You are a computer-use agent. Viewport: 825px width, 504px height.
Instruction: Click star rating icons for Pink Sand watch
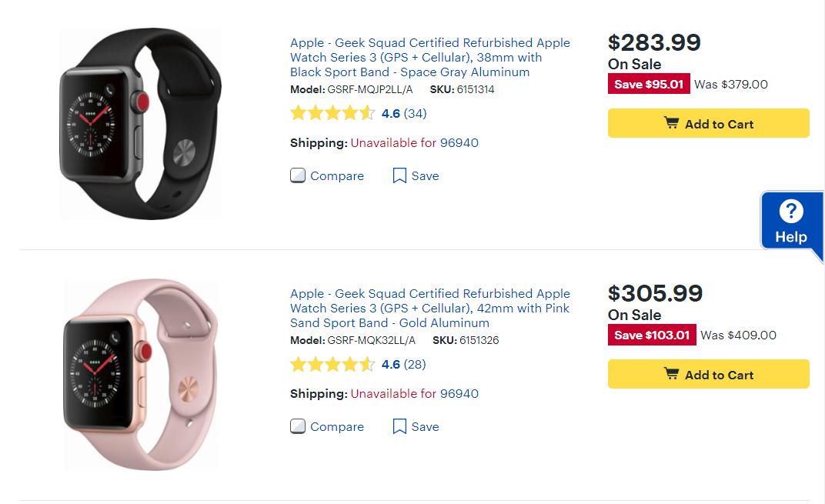coord(332,365)
